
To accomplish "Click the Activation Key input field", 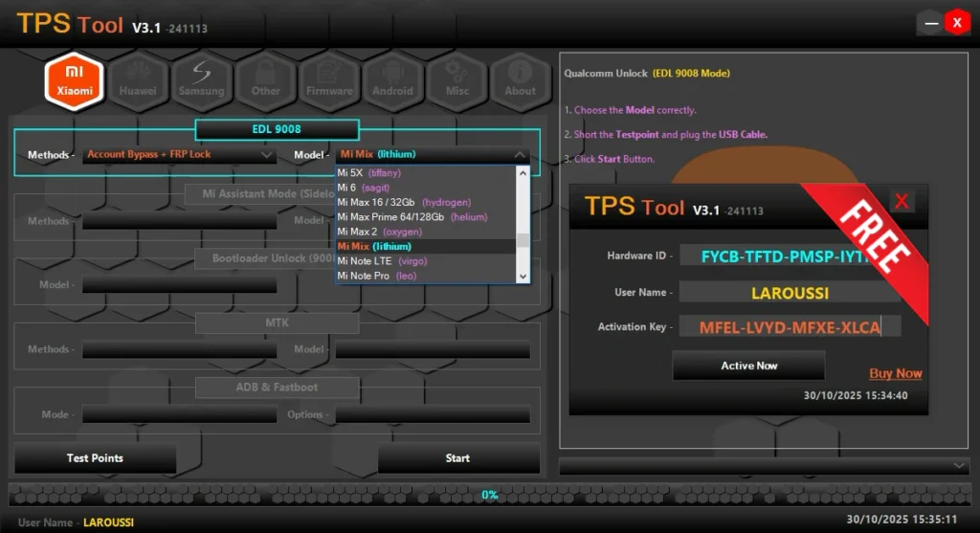I will 790,327.
